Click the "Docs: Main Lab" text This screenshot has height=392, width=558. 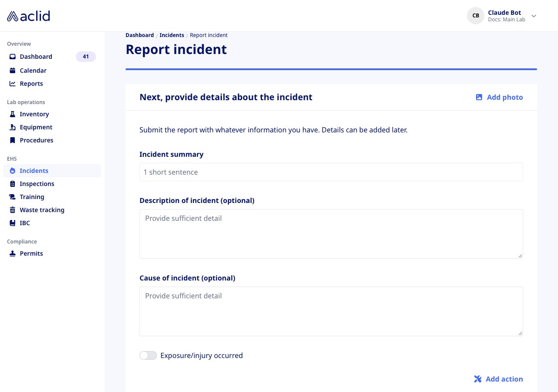(x=507, y=20)
